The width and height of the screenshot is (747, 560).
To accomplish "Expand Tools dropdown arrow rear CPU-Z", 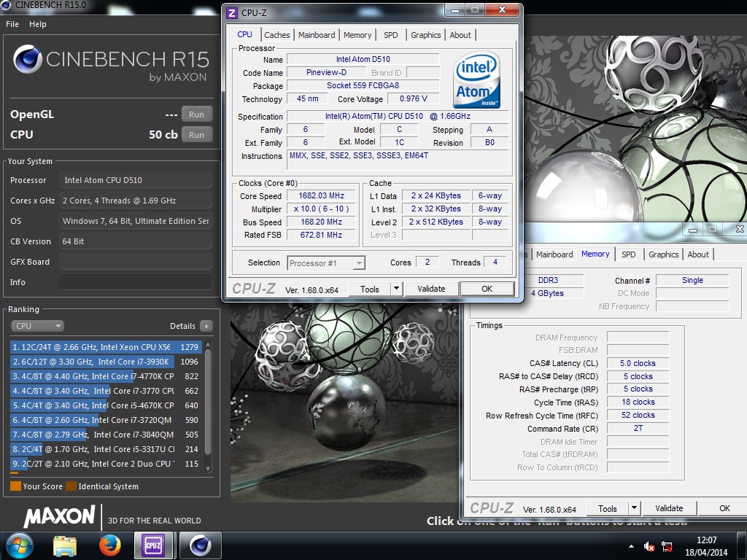I will [634, 508].
